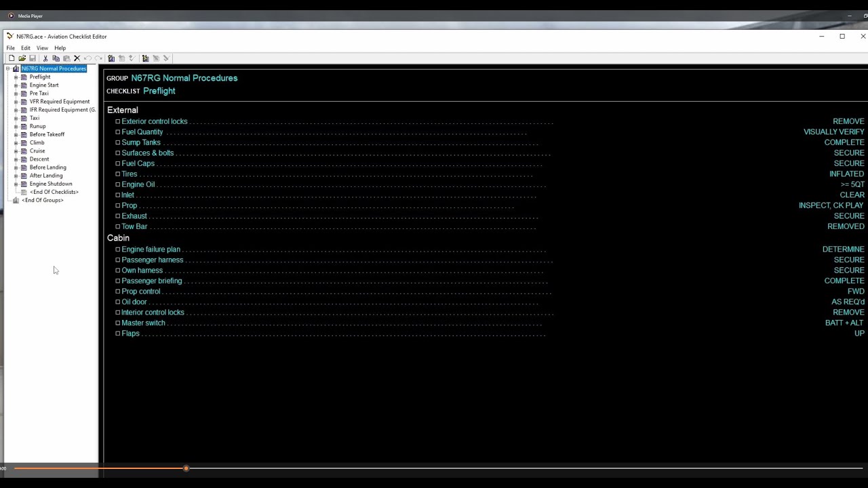
Task: Click the Paste clipboard icon
Action: click(66, 58)
